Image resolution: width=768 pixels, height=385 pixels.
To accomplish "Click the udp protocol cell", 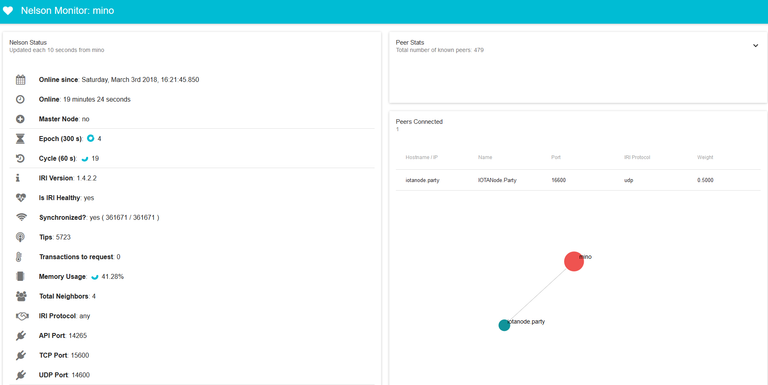I will 628,180.
